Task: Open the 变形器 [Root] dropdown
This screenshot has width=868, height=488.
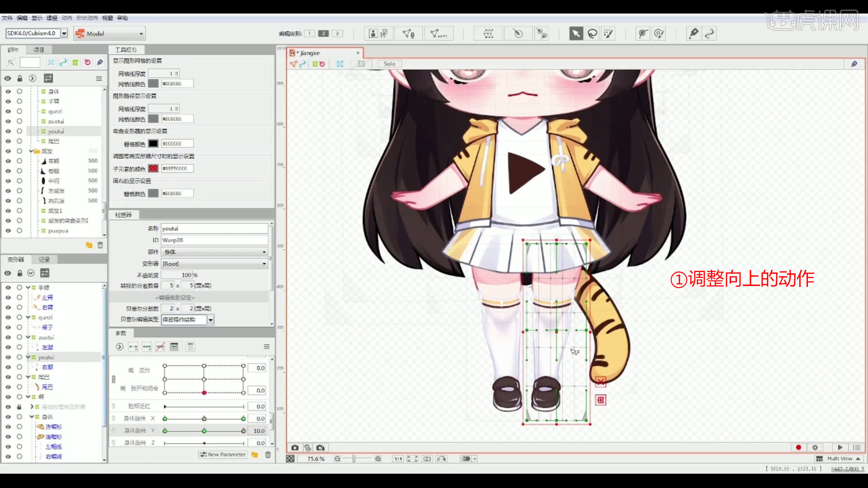Action: coord(215,263)
